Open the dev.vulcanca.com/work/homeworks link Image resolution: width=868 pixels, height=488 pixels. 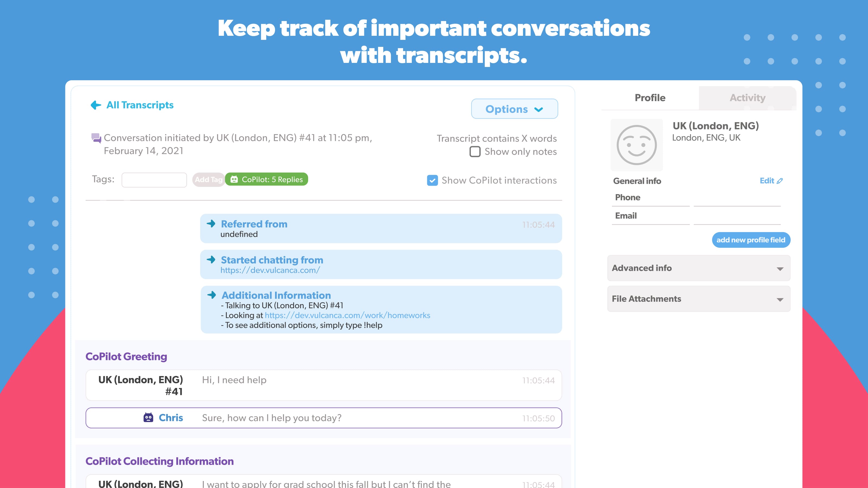[347, 315]
